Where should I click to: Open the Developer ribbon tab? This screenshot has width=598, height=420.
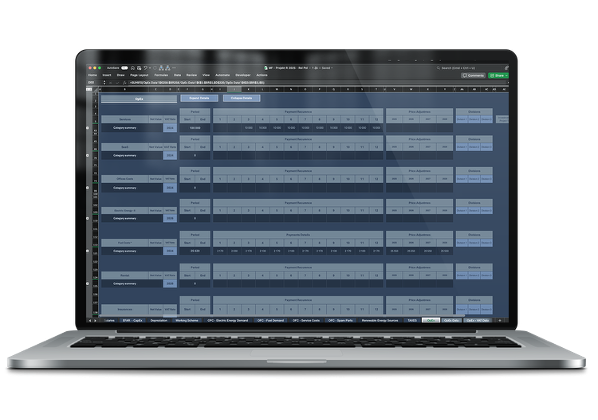point(243,75)
